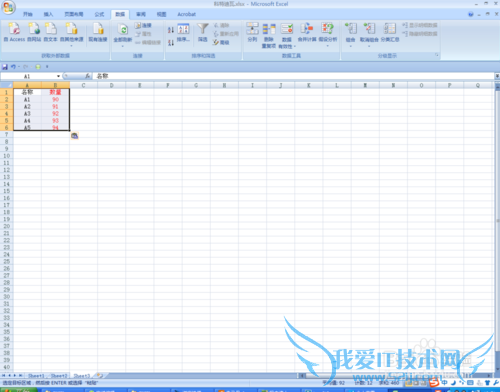Switch to the 公式 Formulas tab
Viewport: 500px width, 392px height.
pyautogui.click(x=99, y=14)
